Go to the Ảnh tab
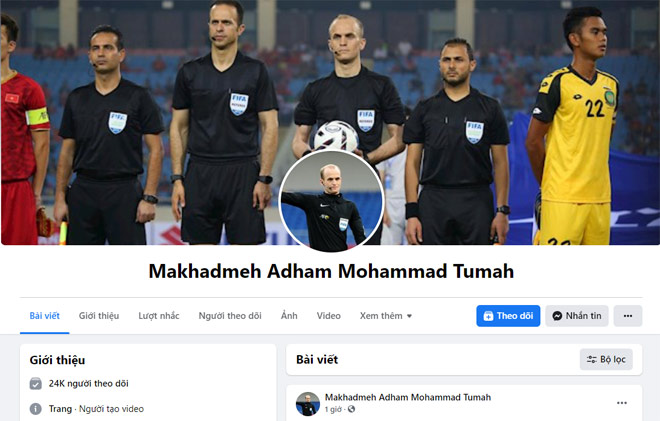Viewport: 660px width, 421px height. [x=289, y=316]
